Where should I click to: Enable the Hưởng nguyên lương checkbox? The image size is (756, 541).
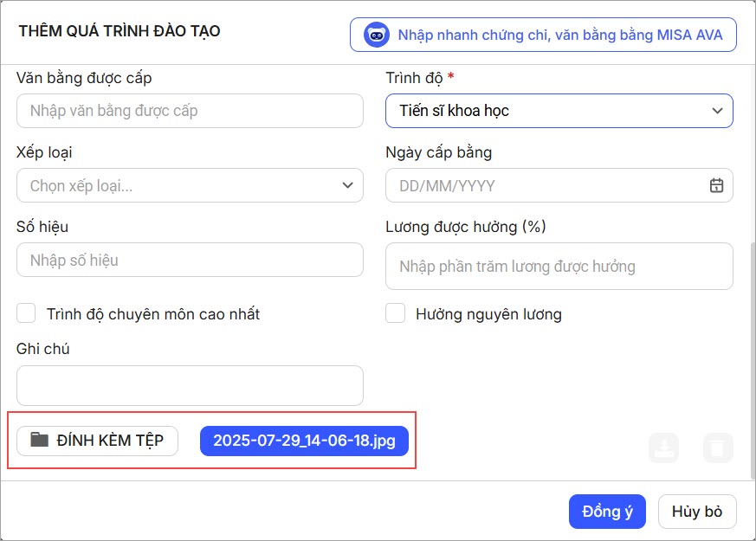(396, 313)
